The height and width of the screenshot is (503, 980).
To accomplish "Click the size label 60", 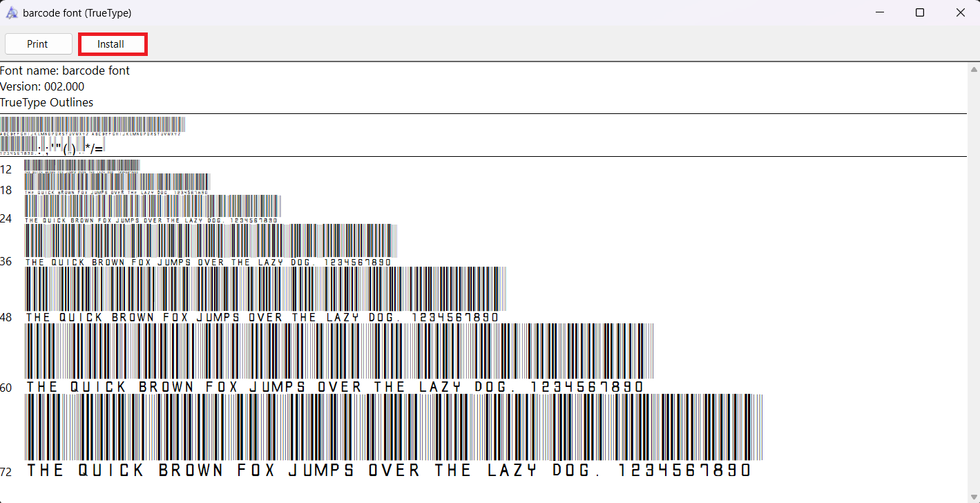I will (6, 387).
